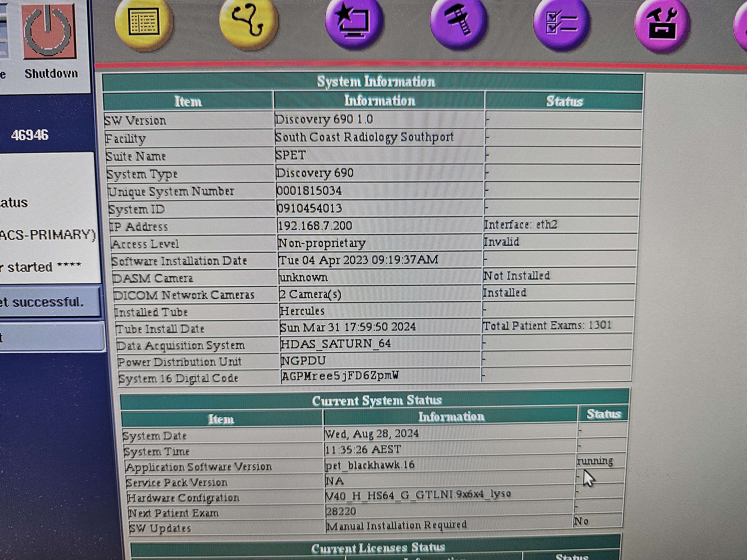
Task: Click the '46946' number in left panel
Action: pos(30,135)
